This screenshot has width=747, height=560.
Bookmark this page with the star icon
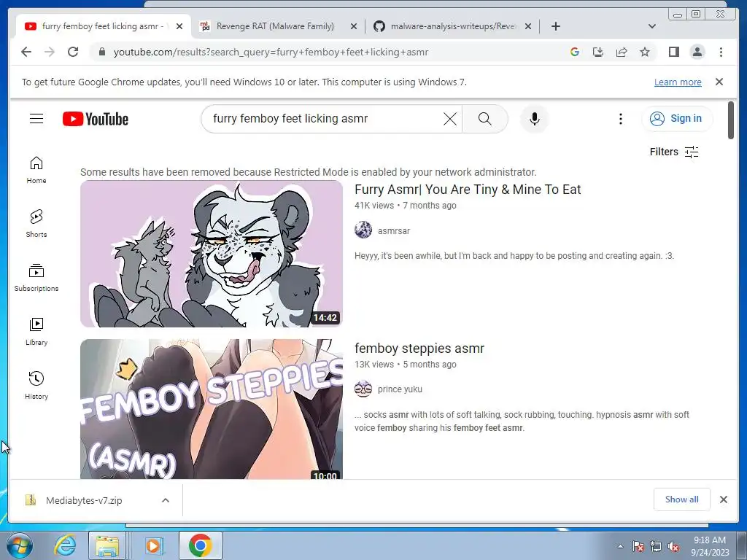(x=645, y=52)
